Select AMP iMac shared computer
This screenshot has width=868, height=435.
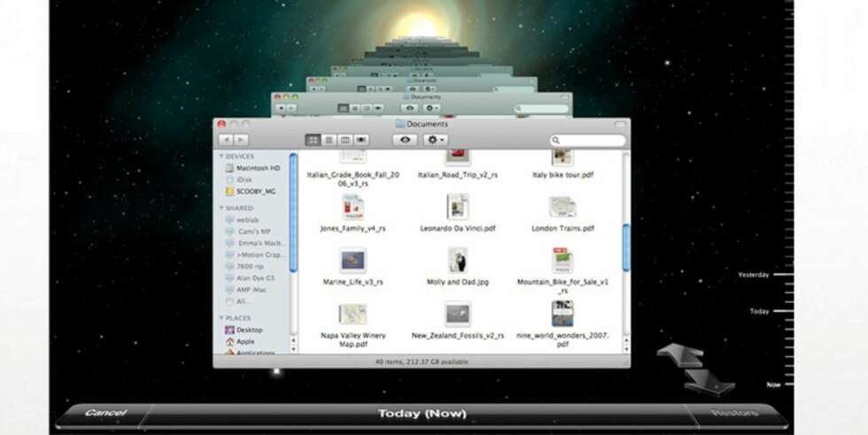[x=246, y=290]
